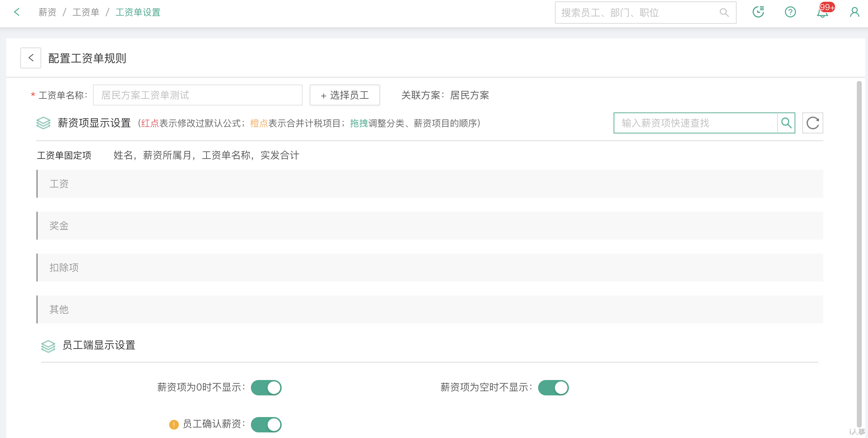
Task: Go to 薪资 breadcrumb
Action: coord(47,12)
